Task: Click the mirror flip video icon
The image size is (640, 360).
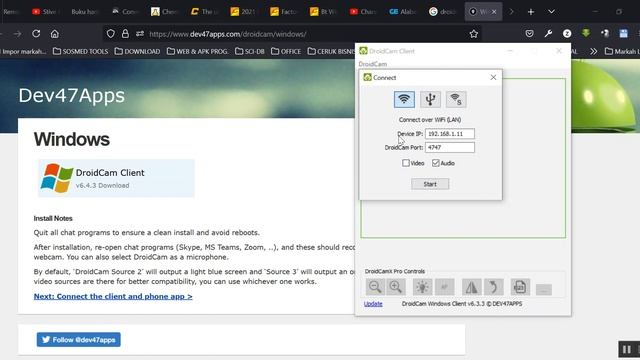Action: [471, 287]
